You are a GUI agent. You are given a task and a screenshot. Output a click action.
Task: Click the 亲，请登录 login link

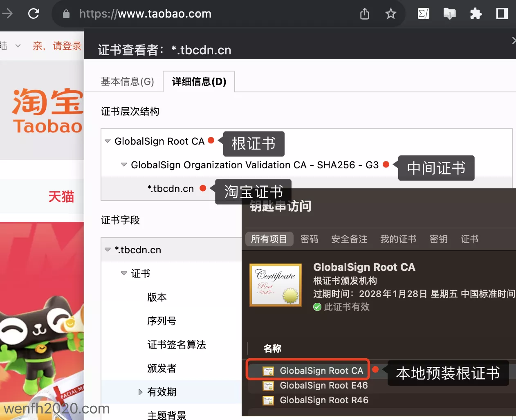coord(57,46)
